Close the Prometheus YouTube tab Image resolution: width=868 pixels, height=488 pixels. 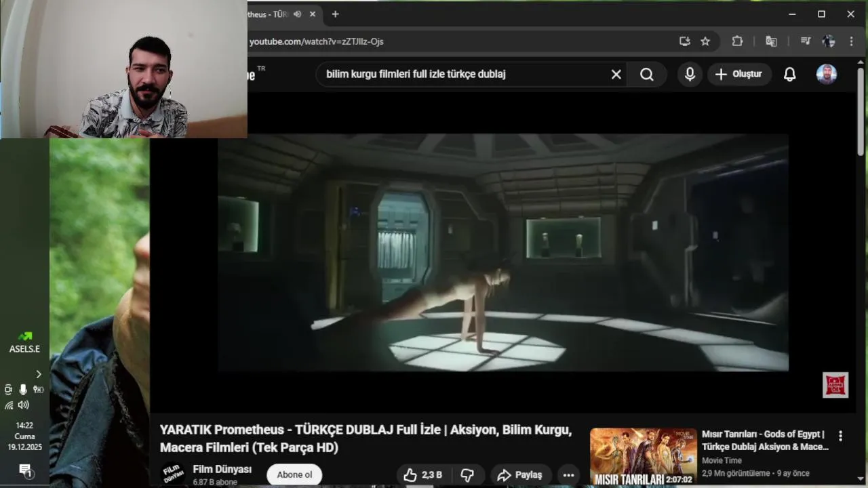point(313,14)
